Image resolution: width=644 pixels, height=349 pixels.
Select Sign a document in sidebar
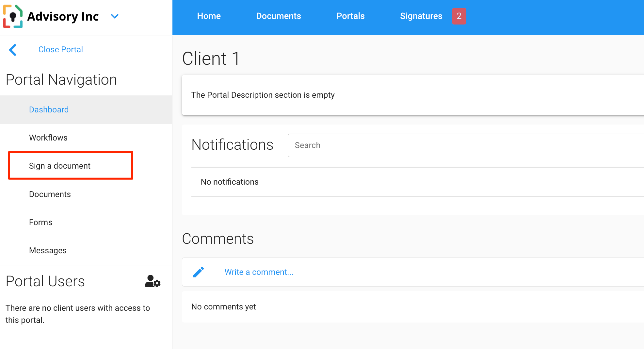point(59,166)
